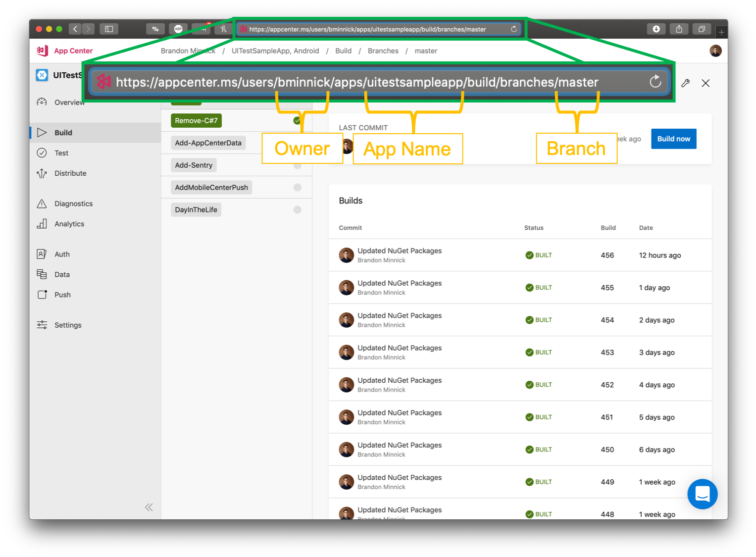Click the Date column header
This screenshot has height=557, width=756.
pos(646,228)
